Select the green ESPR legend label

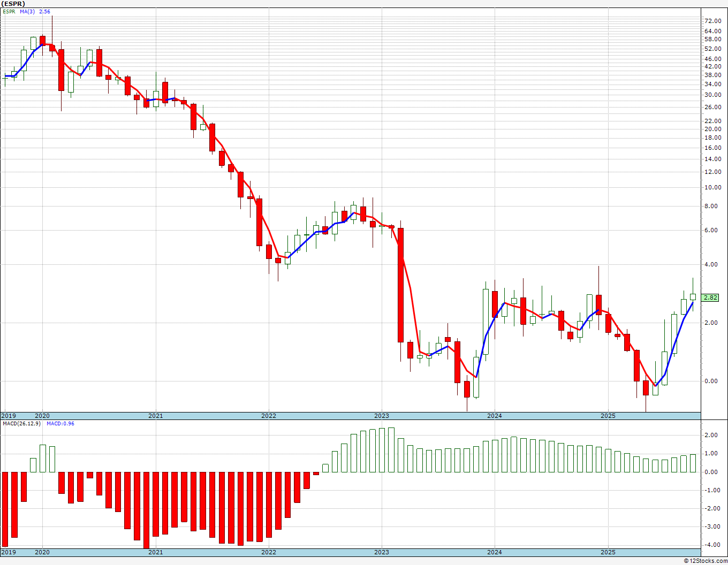(x=9, y=11)
